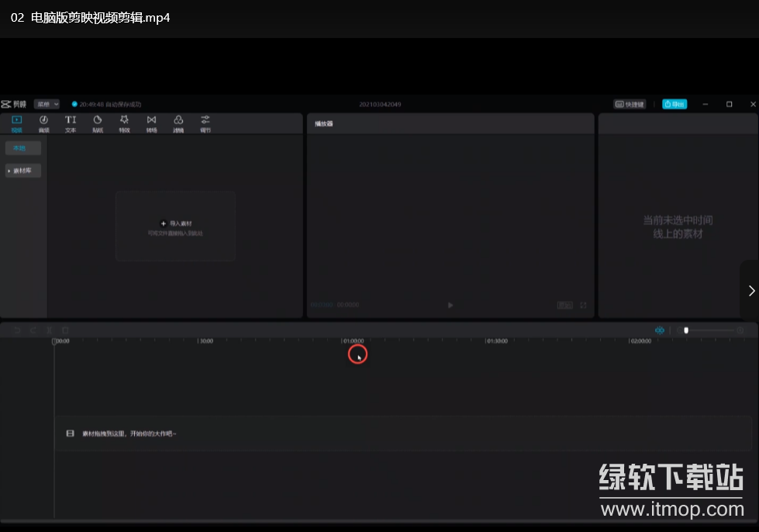
Task: Click the undo arrow in timeline toolbar
Action: click(17, 330)
